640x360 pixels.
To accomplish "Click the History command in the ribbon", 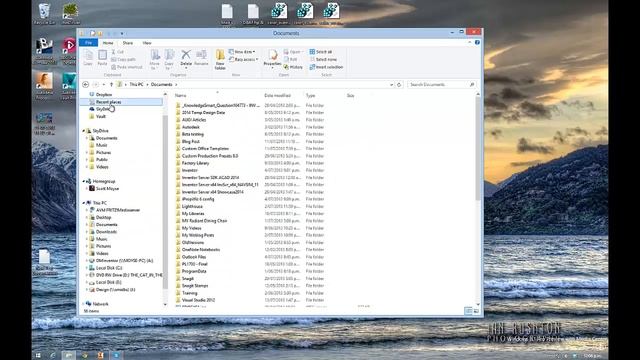I will [x=293, y=67].
